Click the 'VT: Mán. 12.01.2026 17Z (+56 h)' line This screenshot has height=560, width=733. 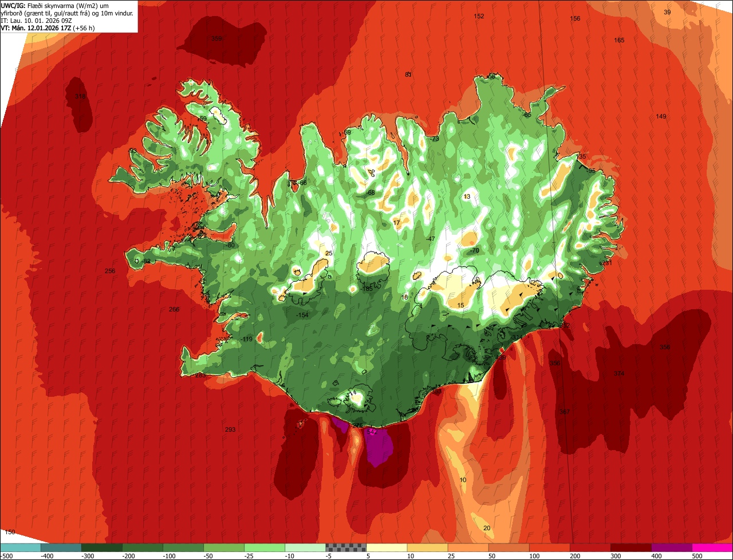(x=48, y=27)
